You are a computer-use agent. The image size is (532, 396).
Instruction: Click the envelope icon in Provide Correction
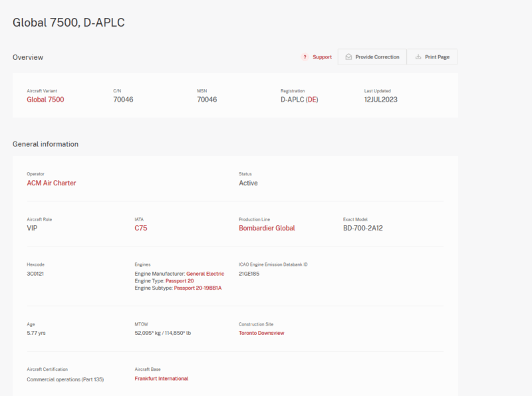[x=348, y=57]
